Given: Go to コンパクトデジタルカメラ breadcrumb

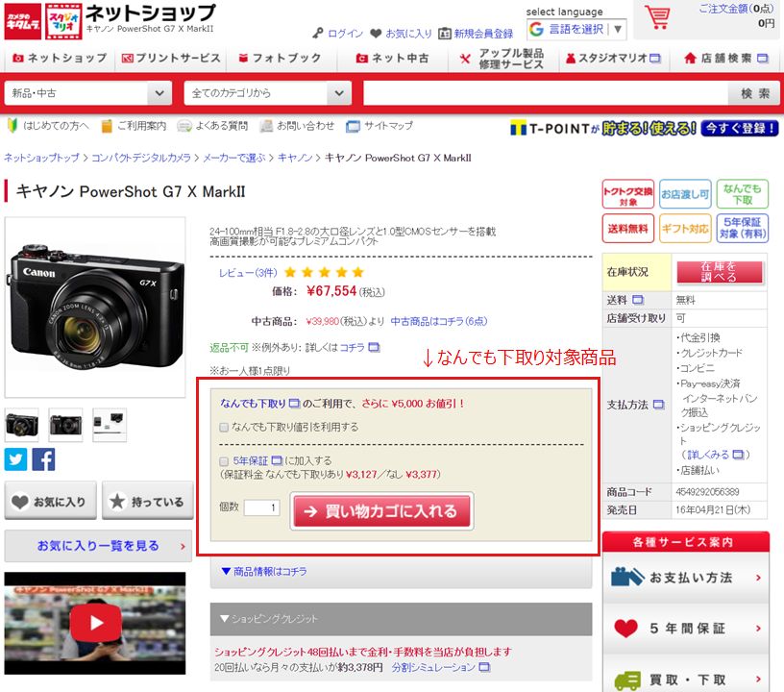Looking at the screenshot, I should coord(141,158).
